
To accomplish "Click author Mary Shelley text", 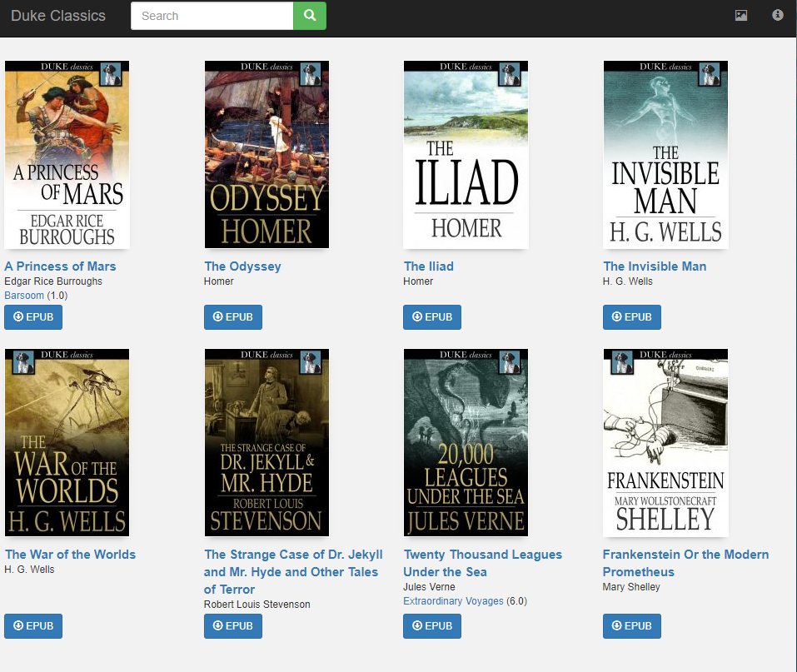I will click(631, 586).
